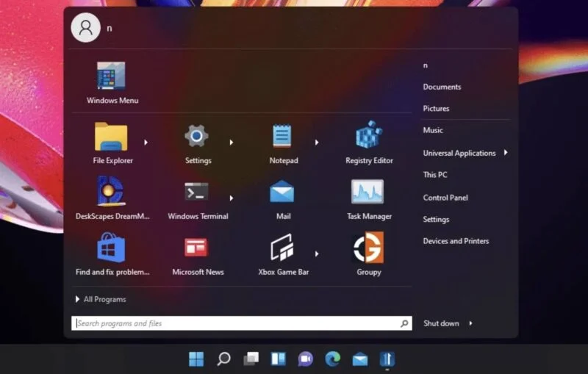Open Documents in right pane
This screenshot has width=588, height=374.
coord(442,87)
